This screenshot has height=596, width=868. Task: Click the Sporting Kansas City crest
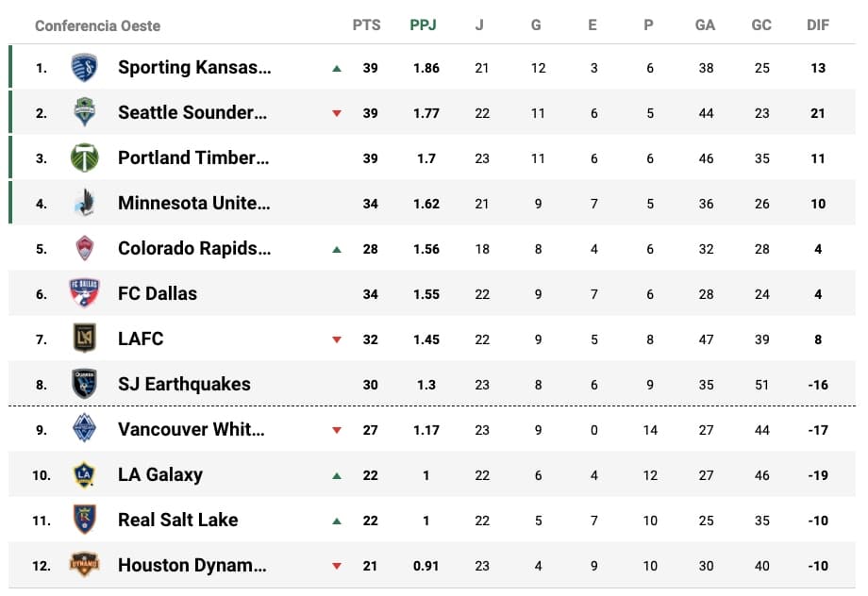click(85, 68)
